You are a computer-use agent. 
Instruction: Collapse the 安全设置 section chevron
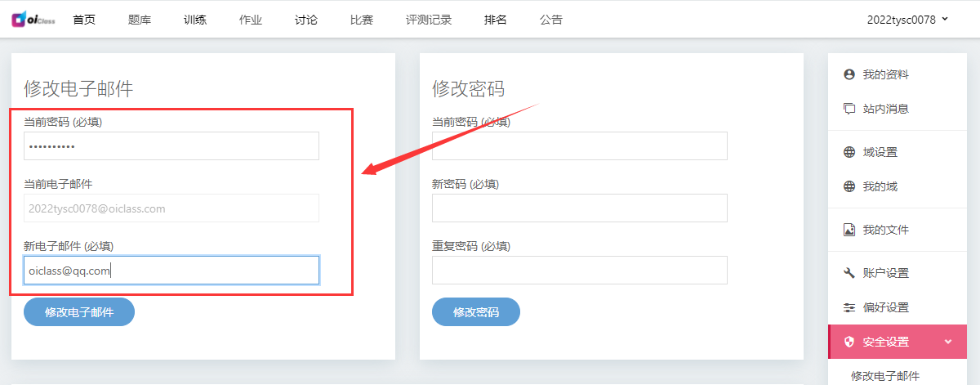(948, 342)
